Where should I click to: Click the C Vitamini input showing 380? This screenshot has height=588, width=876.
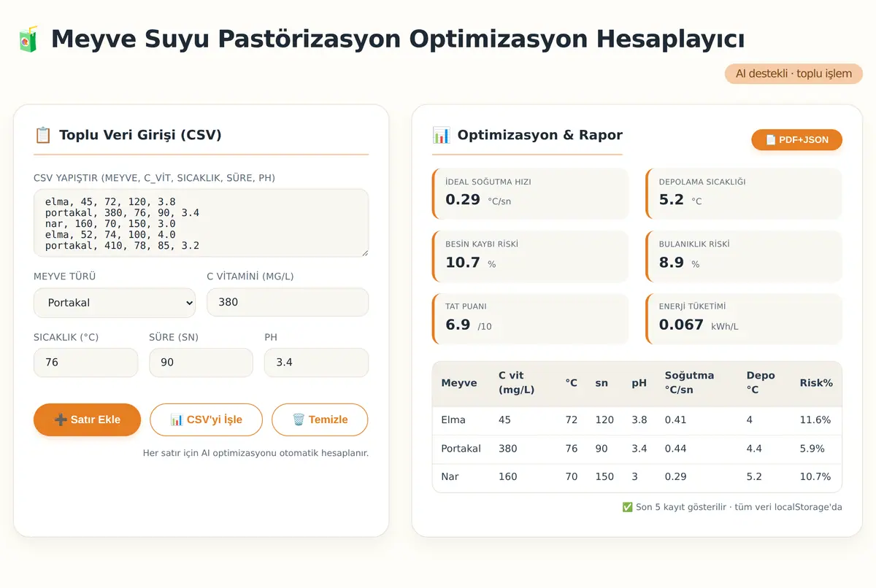tap(288, 302)
